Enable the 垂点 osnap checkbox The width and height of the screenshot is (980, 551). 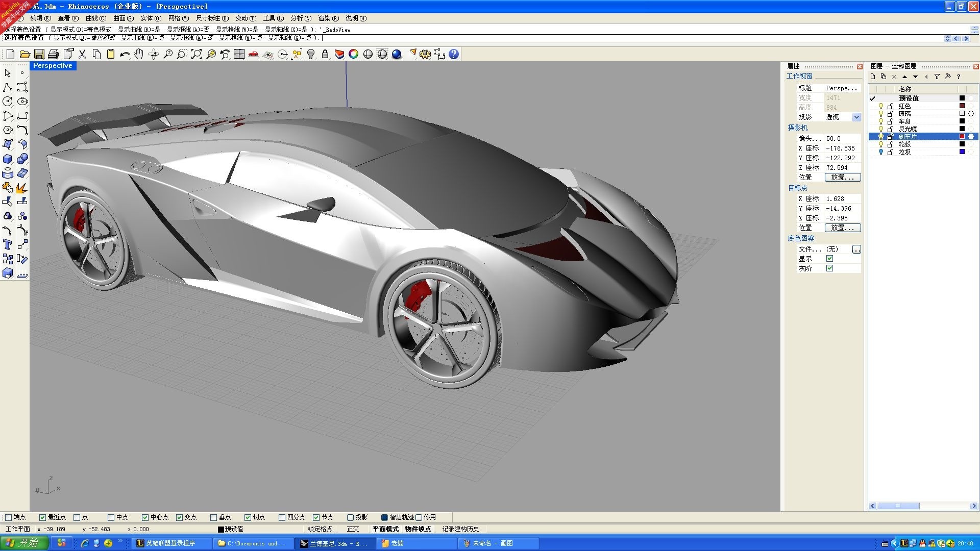click(x=214, y=517)
